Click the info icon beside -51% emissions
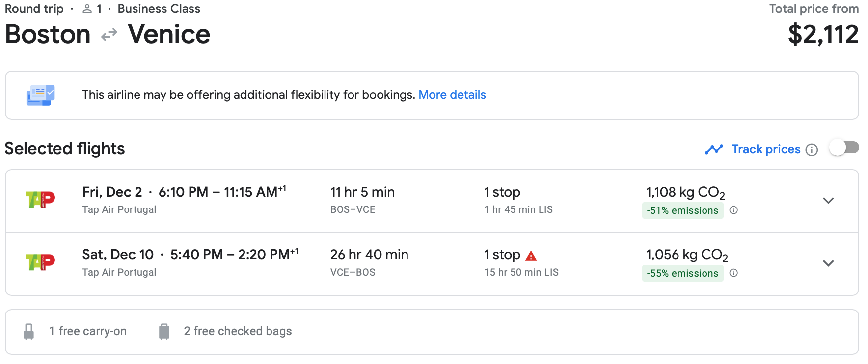The height and width of the screenshot is (364, 868). (x=733, y=210)
